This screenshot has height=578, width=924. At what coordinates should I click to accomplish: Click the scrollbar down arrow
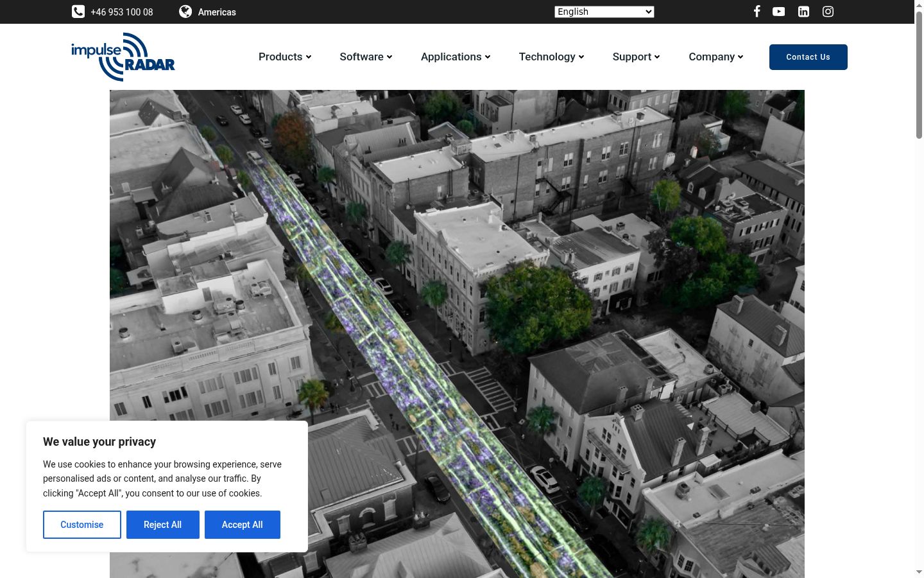click(x=919, y=572)
